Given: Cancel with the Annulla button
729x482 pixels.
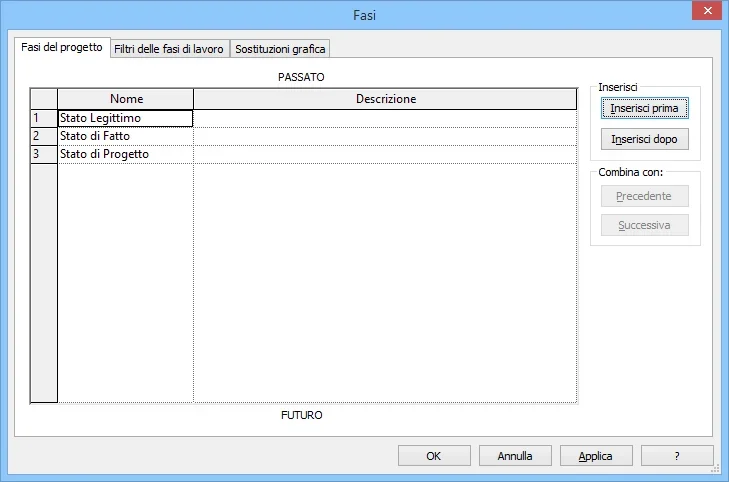Looking at the screenshot, I should (x=515, y=456).
